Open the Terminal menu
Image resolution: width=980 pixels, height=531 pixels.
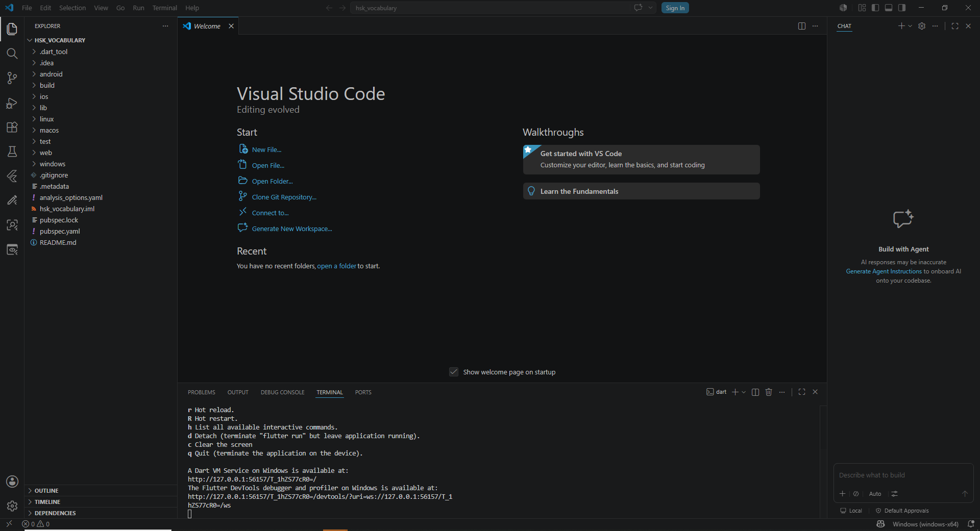[164, 8]
